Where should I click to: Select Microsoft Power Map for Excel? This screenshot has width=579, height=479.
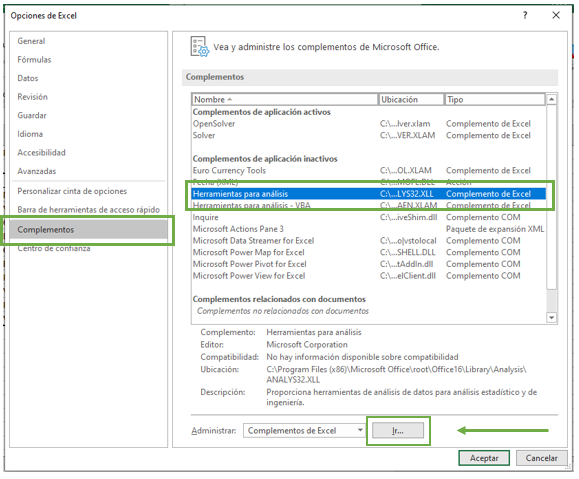pos(368,253)
